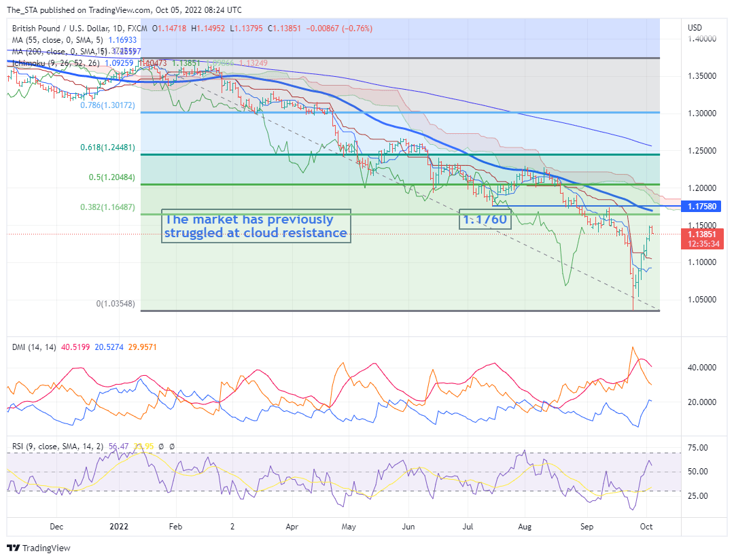
Task: Select the MA 55 indicator legend
Action: click(56, 40)
